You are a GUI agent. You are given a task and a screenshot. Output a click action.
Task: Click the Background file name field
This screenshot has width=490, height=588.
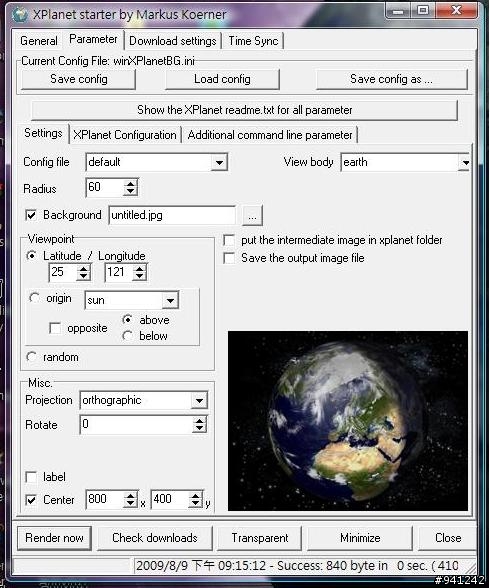(172, 215)
